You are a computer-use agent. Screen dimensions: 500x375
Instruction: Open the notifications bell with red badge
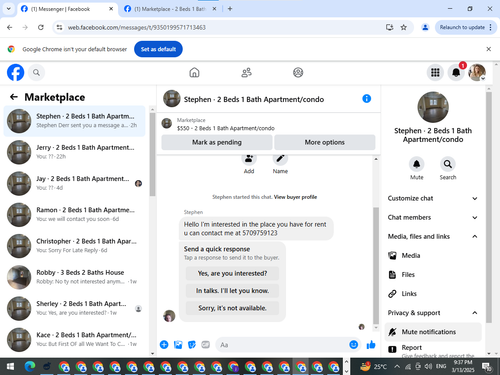pyautogui.click(x=456, y=72)
